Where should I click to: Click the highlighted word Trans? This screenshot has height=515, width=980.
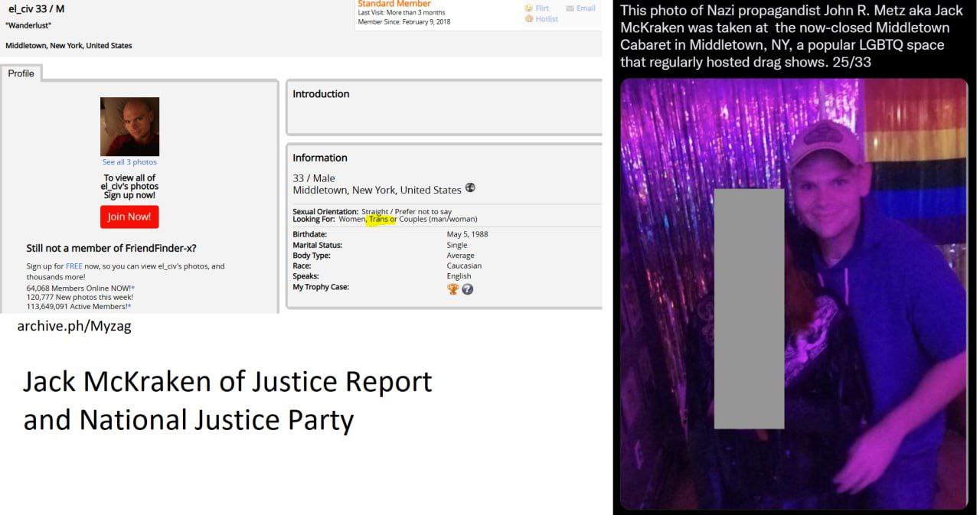click(x=378, y=219)
